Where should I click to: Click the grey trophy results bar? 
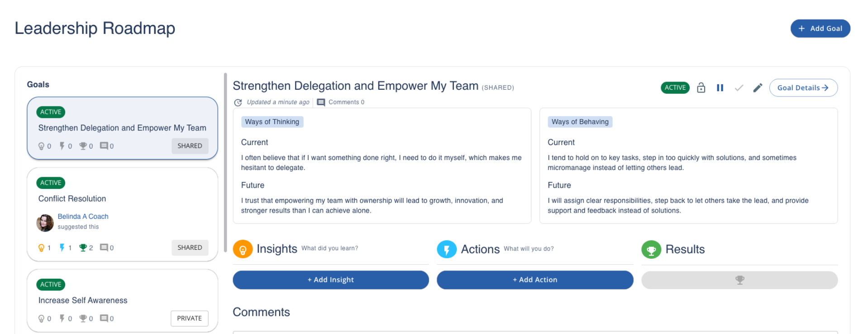click(739, 280)
